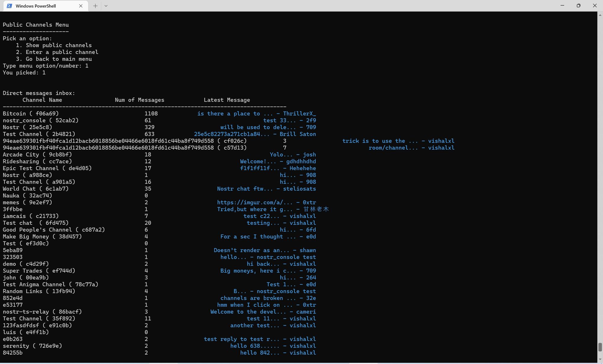This screenshot has width=603, height=364.
Task: Restore down the terminal window
Action: pyautogui.click(x=578, y=6)
